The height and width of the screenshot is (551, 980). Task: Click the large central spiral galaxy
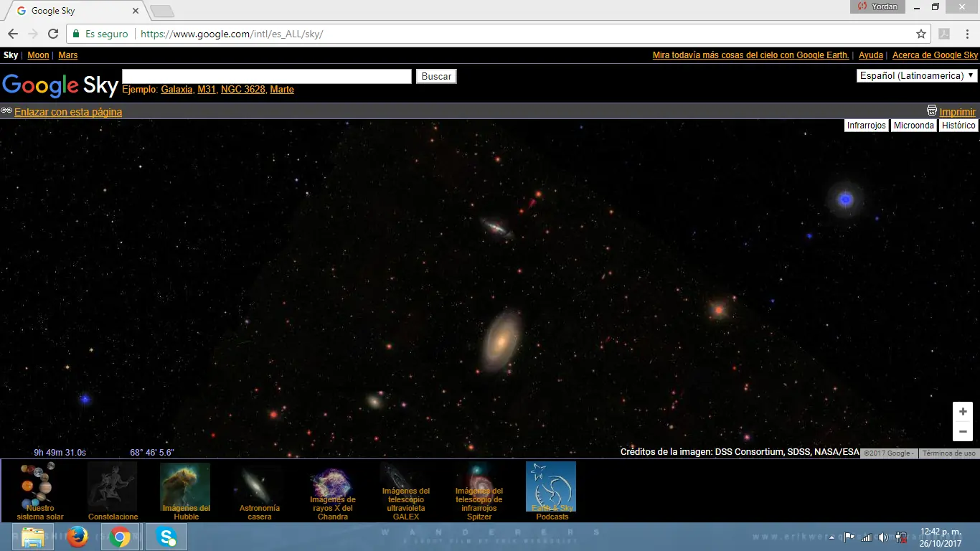pyautogui.click(x=501, y=340)
